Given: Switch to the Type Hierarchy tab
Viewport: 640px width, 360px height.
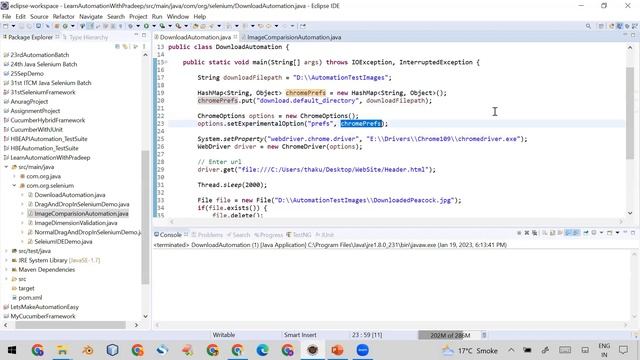Looking at the screenshot, I should [86, 37].
